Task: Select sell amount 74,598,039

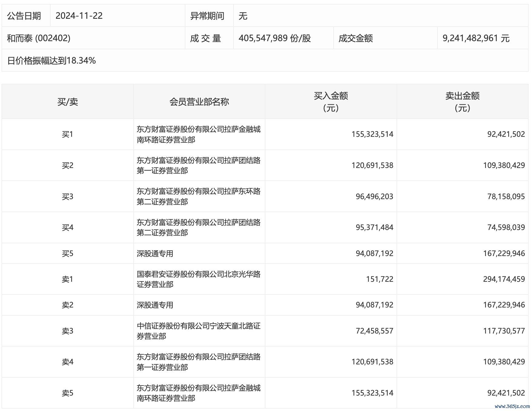Action: (506, 227)
